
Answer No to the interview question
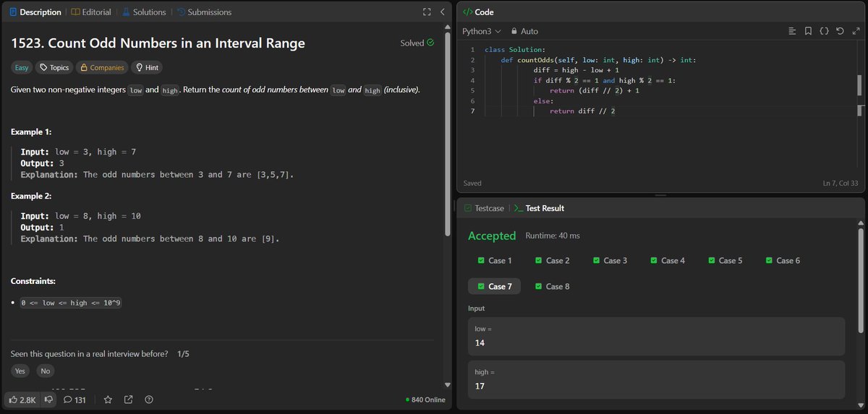click(x=46, y=371)
